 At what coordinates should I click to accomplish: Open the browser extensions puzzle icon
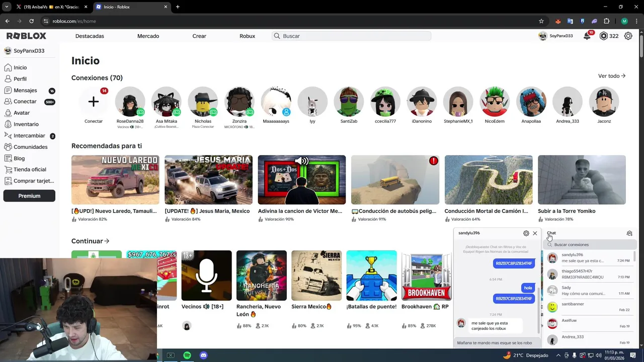pos(607,21)
